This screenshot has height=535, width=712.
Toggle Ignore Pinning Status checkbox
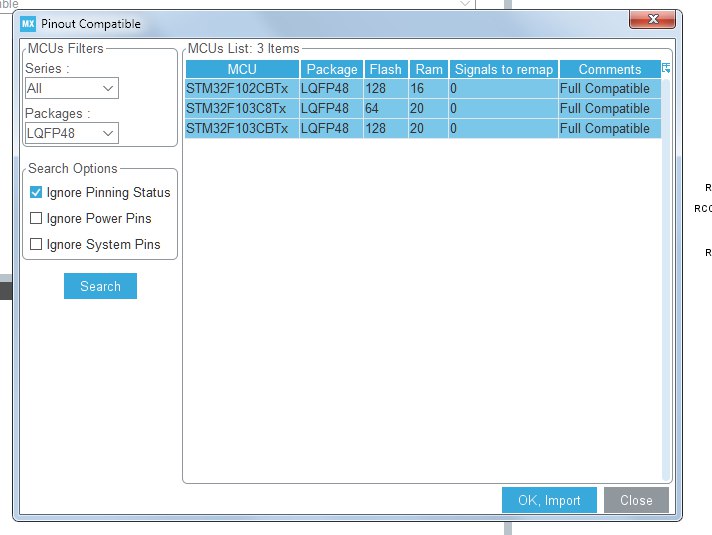(36, 192)
